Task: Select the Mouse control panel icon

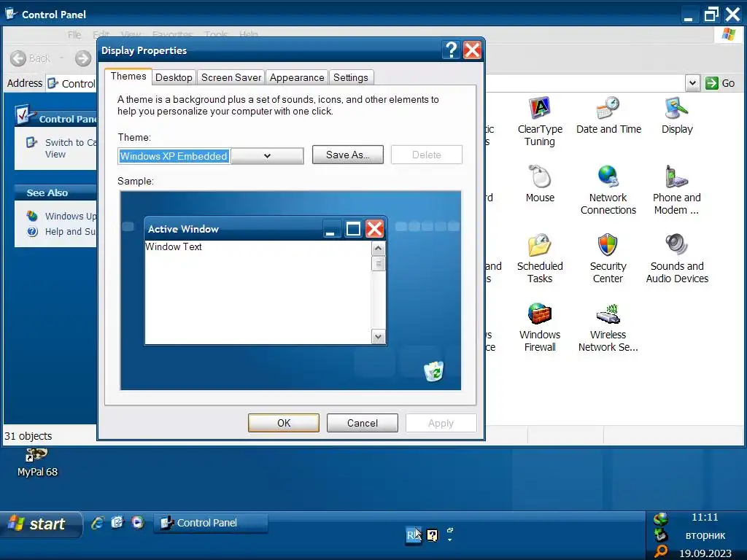Action: click(x=540, y=184)
